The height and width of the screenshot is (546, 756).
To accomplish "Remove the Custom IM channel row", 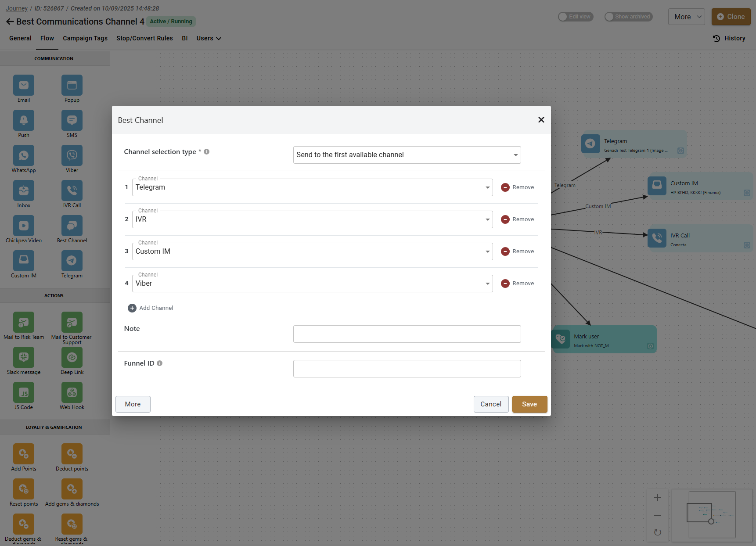I will tap(518, 251).
